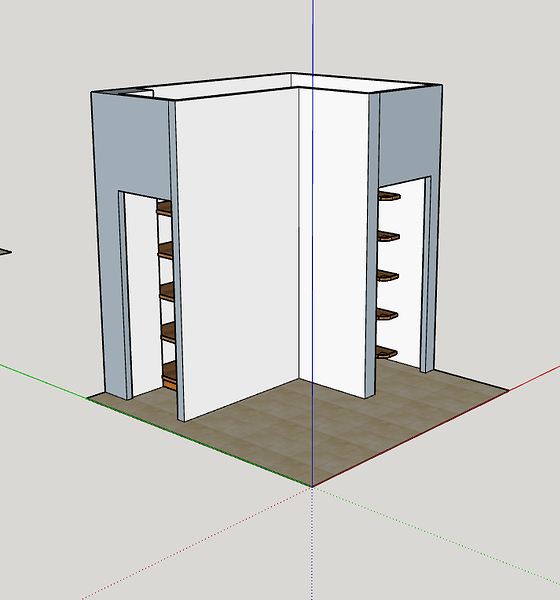This screenshot has width=560, height=600.
Task: Click the large white wall left of the corner
Action: coord(237,253)
